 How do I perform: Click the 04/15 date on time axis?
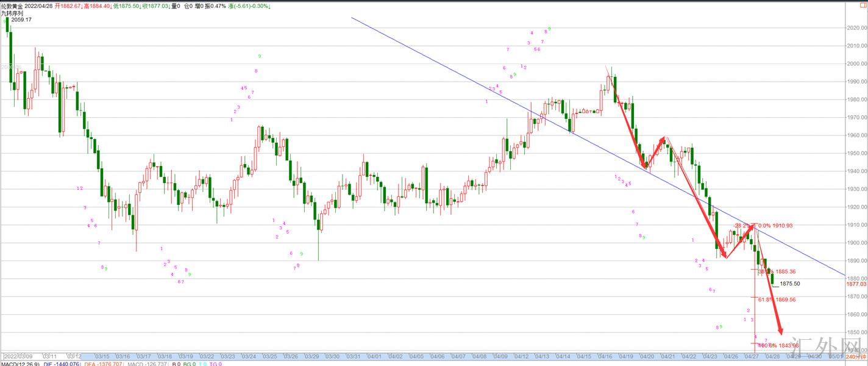[583, 356]
